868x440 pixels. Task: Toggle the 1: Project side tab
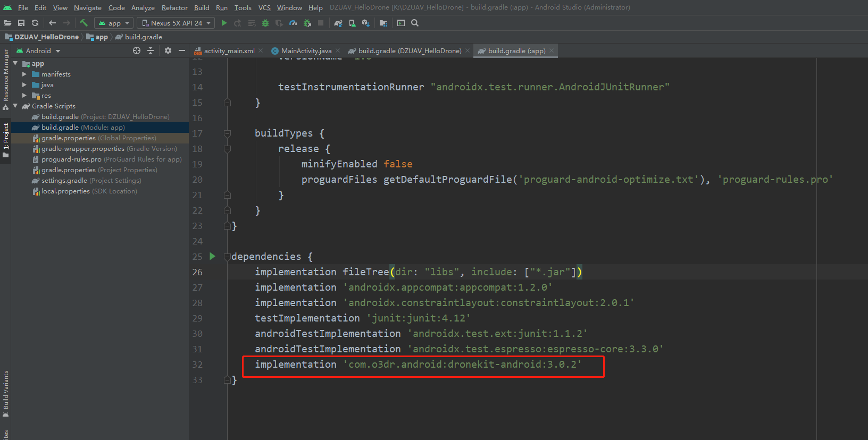[5, 140]
